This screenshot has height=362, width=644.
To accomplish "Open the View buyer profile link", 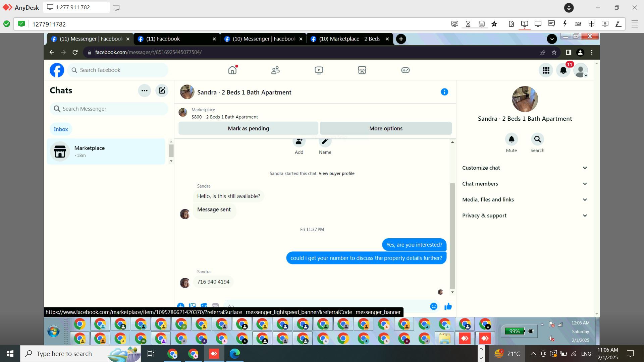I will (336, 173).
